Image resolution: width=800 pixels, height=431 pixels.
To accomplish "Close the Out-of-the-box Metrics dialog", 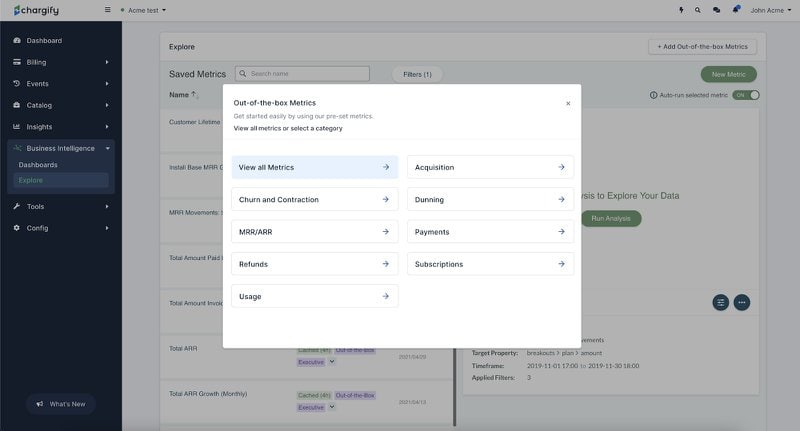I will (x=568, y=104).
